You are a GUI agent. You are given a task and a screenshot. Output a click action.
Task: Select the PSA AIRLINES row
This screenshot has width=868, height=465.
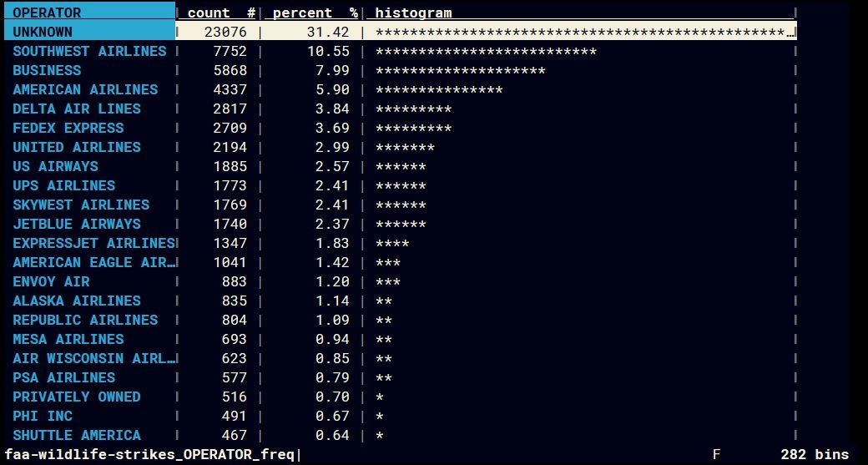pos(401,377)
